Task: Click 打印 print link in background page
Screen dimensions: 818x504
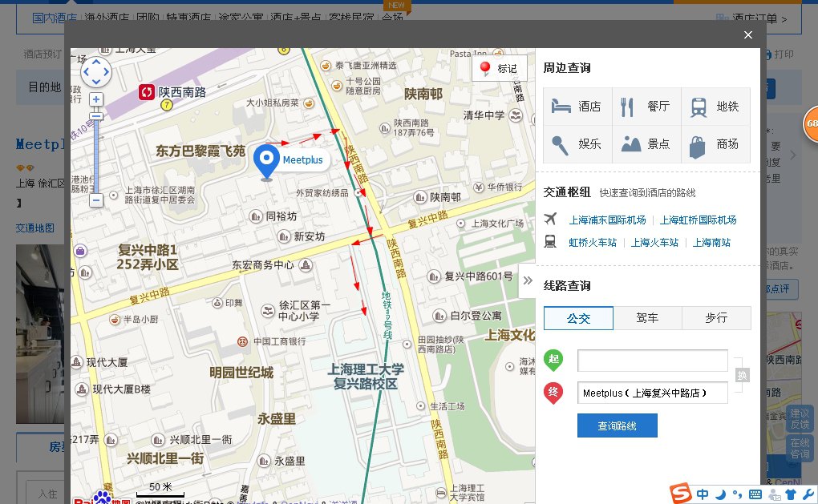Action: click(x=784, y=54)
